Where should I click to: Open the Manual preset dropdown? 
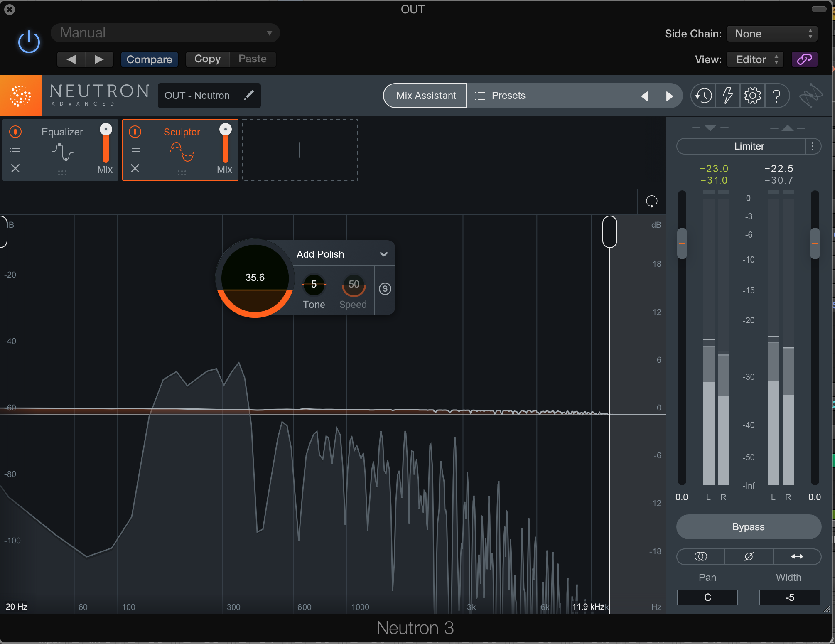pyautogui.click(x=165, y=33)
